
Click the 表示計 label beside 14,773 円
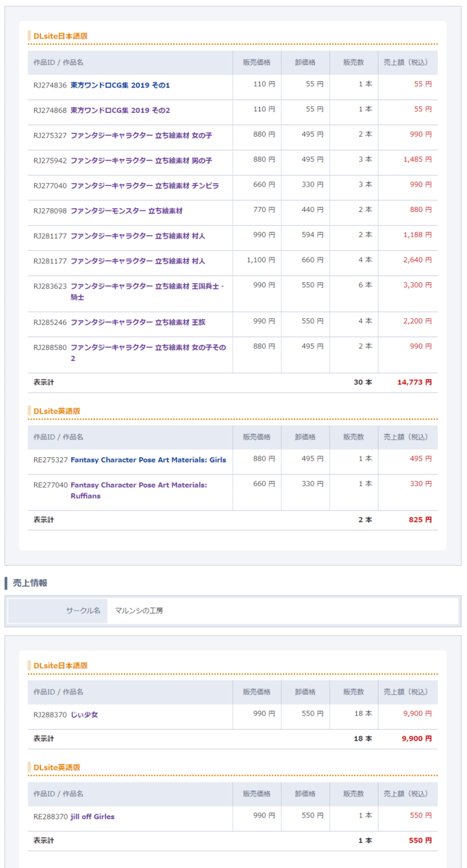tap(43, 383)
